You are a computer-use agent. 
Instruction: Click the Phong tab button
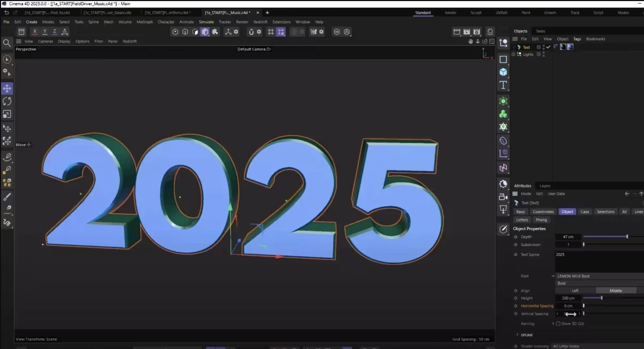tap(541, 220)
